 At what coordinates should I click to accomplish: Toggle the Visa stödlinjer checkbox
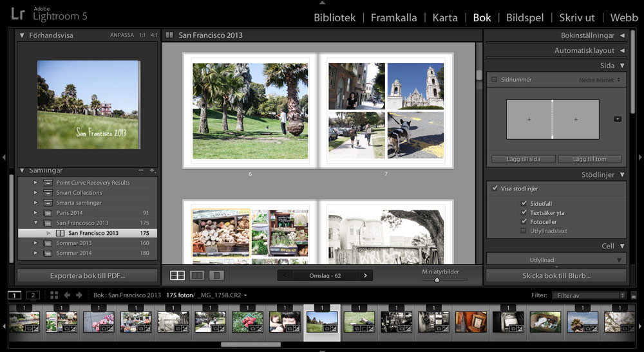[495, 189]
